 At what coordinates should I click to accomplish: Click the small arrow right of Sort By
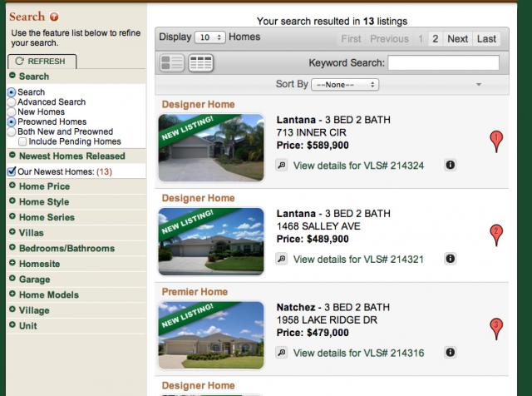[x=479, y=84]
